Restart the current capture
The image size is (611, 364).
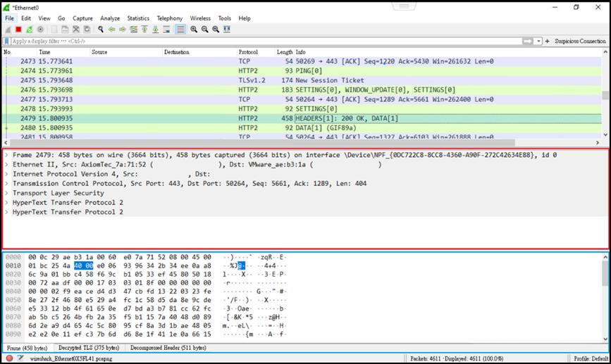tap(29, 30)
